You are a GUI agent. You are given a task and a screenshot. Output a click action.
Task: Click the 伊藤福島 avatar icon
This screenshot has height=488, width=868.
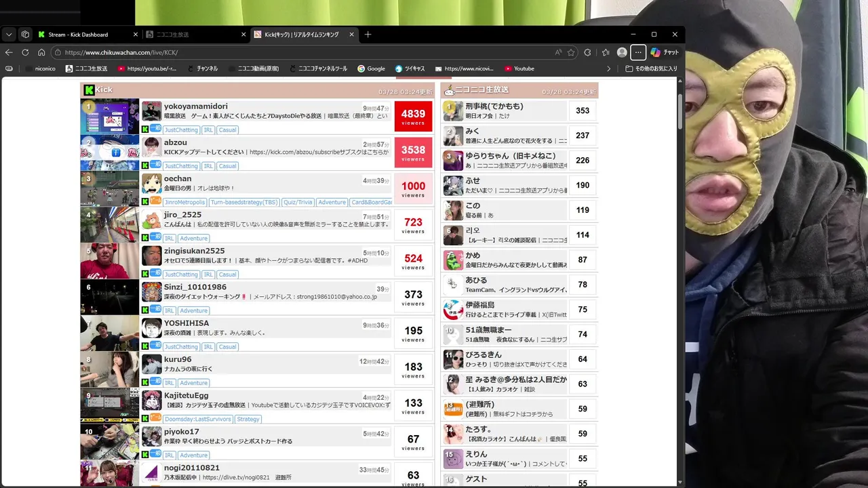[x=454, y=310]
